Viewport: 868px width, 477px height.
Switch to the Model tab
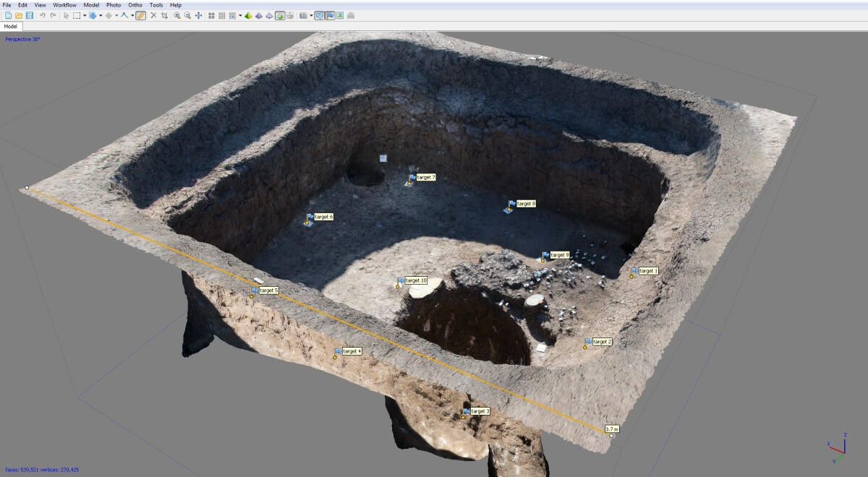[11, 27]
